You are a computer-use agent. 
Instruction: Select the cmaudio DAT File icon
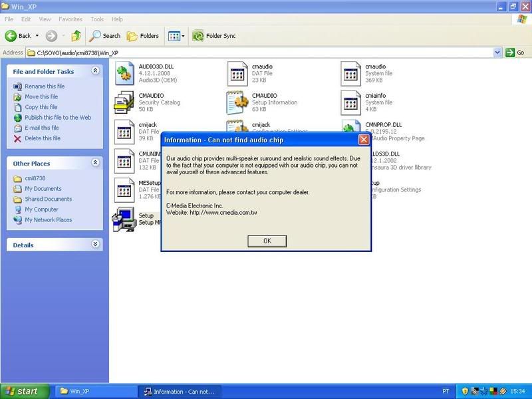(237, 73)
